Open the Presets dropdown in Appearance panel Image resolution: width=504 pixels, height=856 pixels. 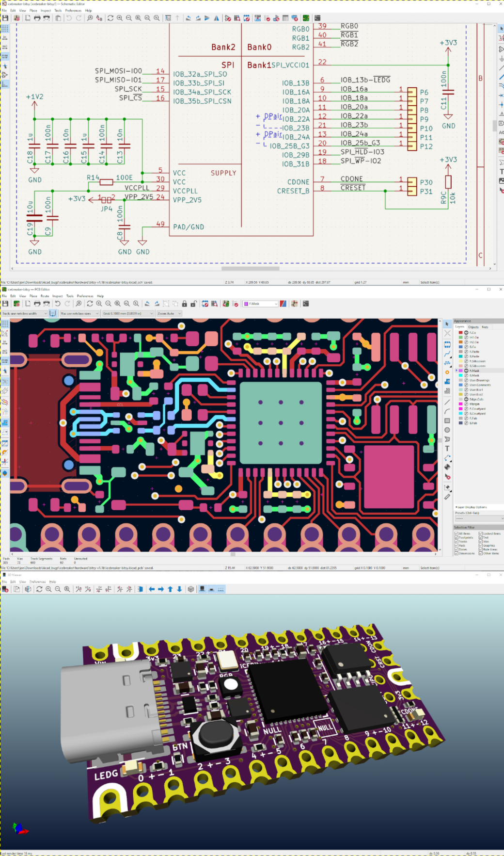477,518
